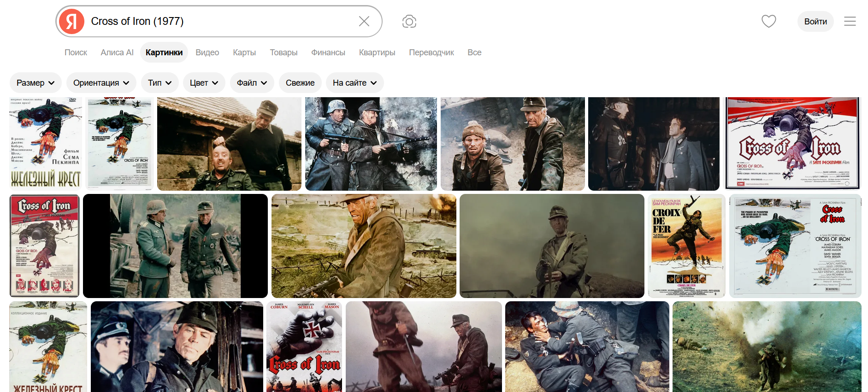This screenshot has width=868, height=392.
Task: Open the Russian DVD poster with Железный крест title
Action: tap(46, 144)
